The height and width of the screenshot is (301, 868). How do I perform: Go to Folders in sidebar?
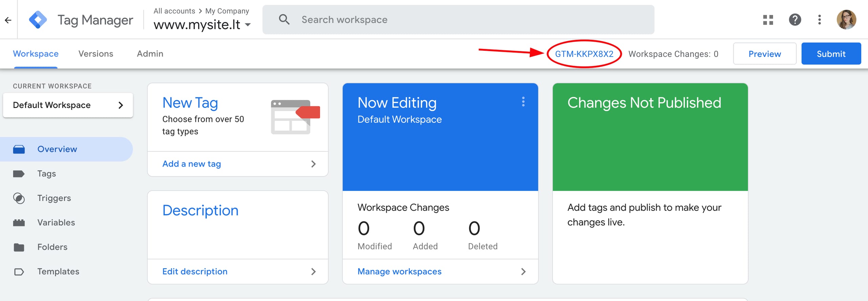tap(52, 247)
